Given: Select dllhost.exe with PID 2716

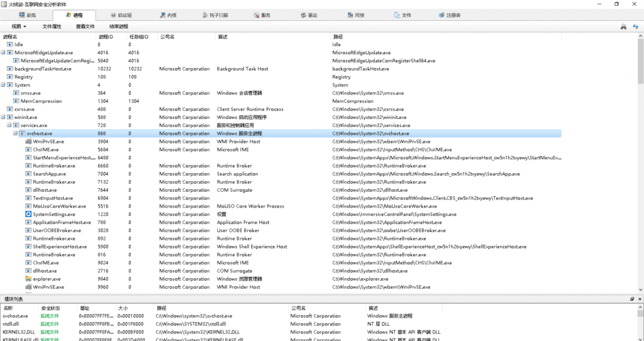Looking at the screenshot, I should pyautogui.click(x=280, y=271).
